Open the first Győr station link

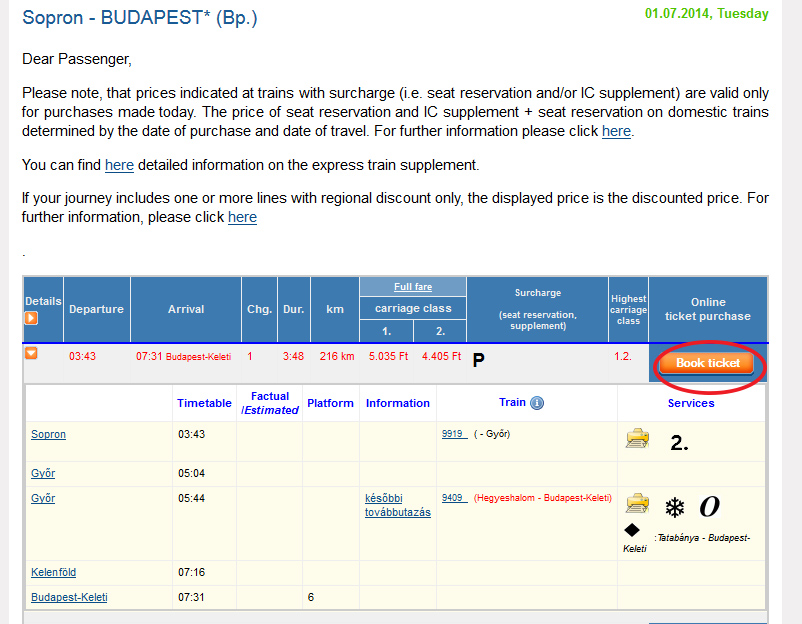tap(43, 473)
